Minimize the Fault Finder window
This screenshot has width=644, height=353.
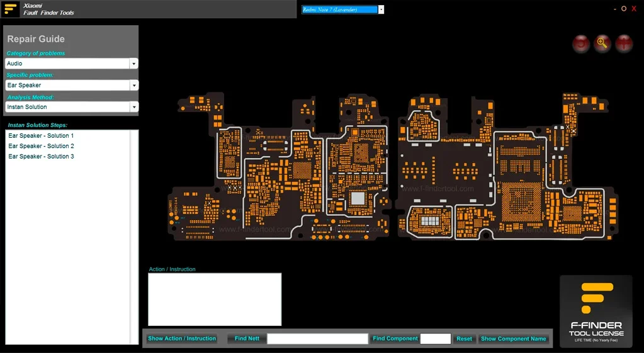pyautogui.click(x=615, y=9)
